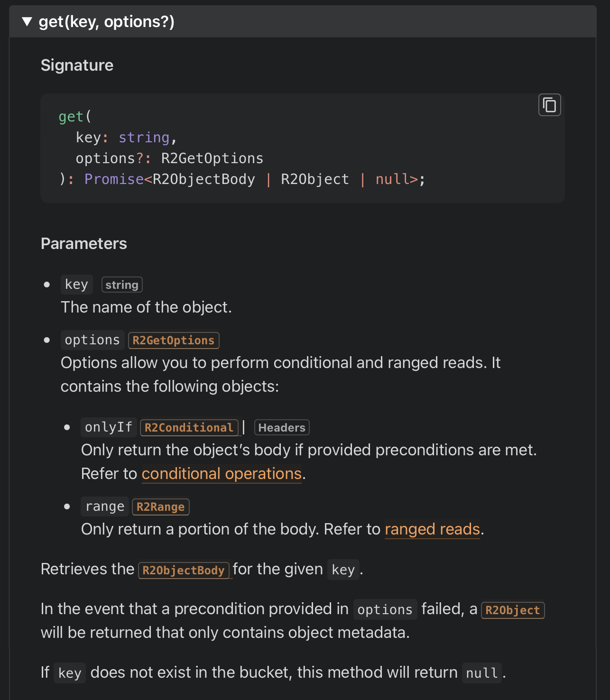Click the R2Conditional type badge
Image resolution: width=610 pixels, height=700 pixels.
pyautogui.click(x=190, y=427)
